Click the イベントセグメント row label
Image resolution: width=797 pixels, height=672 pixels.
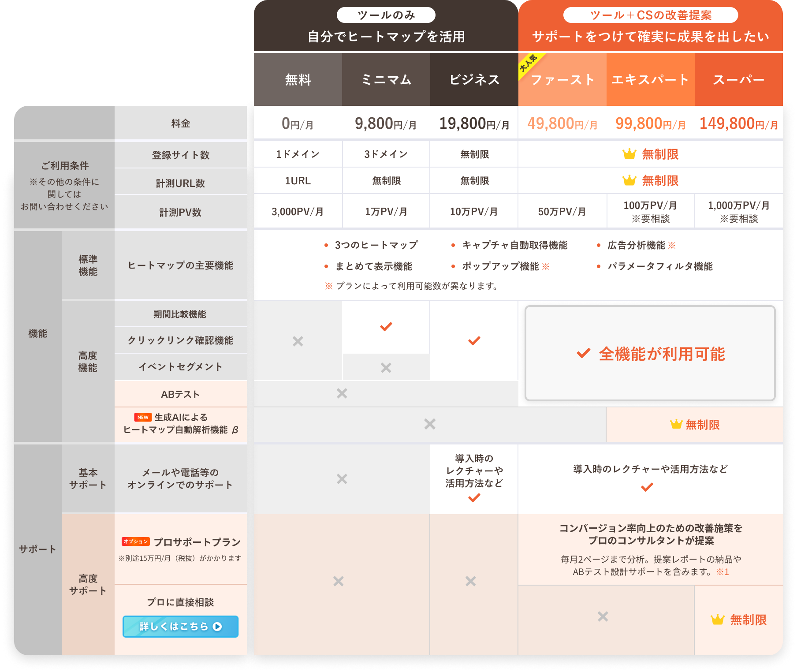pyautogui.click(x=180, y=367)
